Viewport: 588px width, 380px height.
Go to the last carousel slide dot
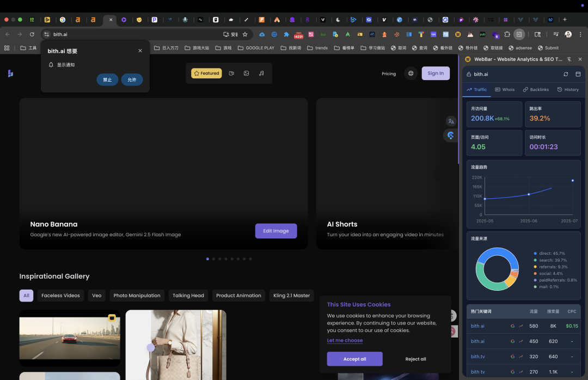(x=250, y=259)
